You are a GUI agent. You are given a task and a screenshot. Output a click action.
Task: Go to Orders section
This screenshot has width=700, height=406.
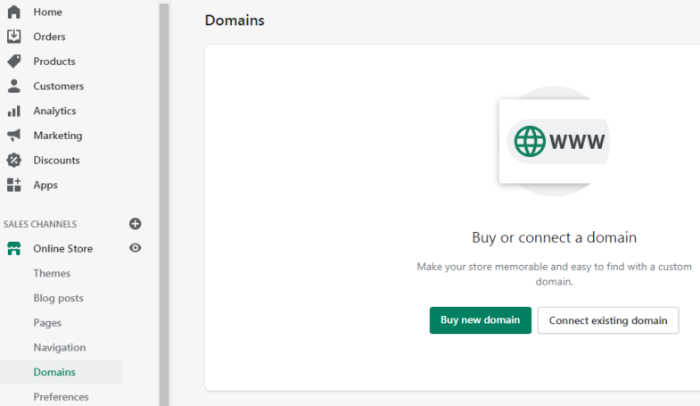point(49,37)
